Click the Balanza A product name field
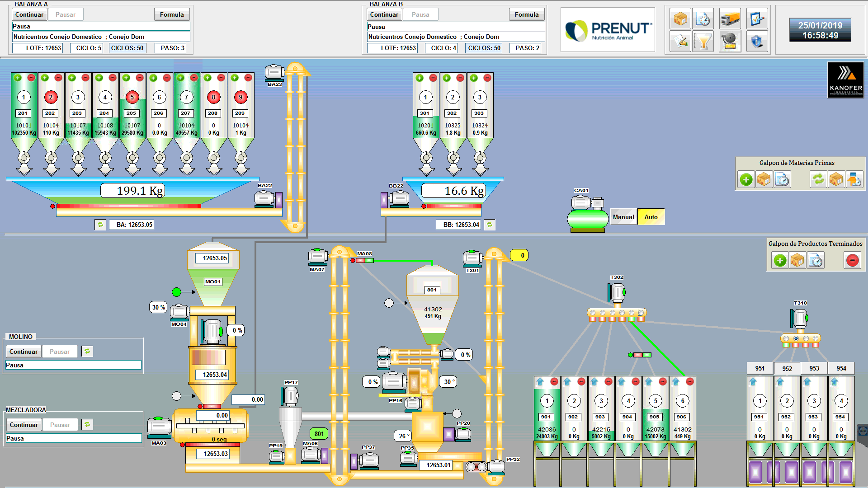 (101, 37)
